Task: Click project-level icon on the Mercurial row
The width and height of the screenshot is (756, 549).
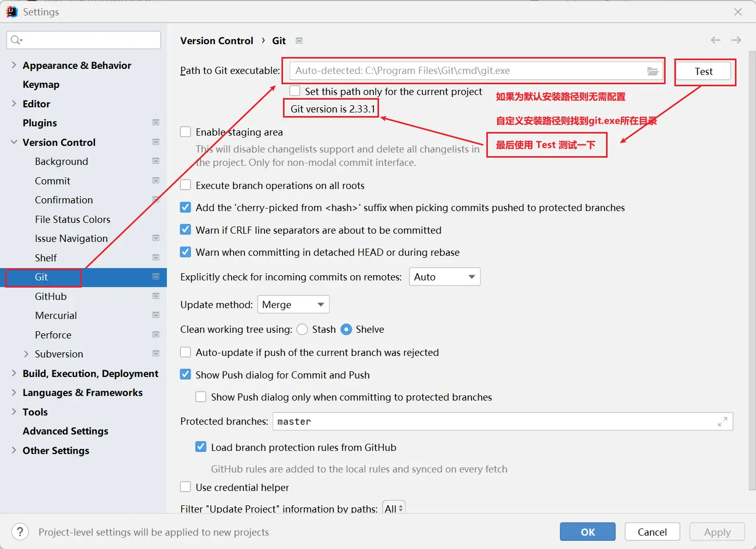Action: [x=156, y=315]
